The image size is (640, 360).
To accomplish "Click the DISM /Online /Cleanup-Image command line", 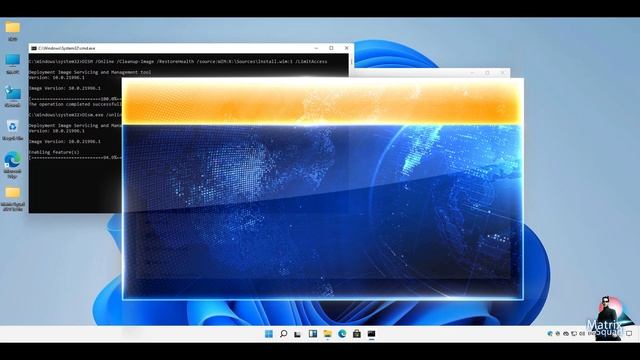I will (x=178, y=62).
